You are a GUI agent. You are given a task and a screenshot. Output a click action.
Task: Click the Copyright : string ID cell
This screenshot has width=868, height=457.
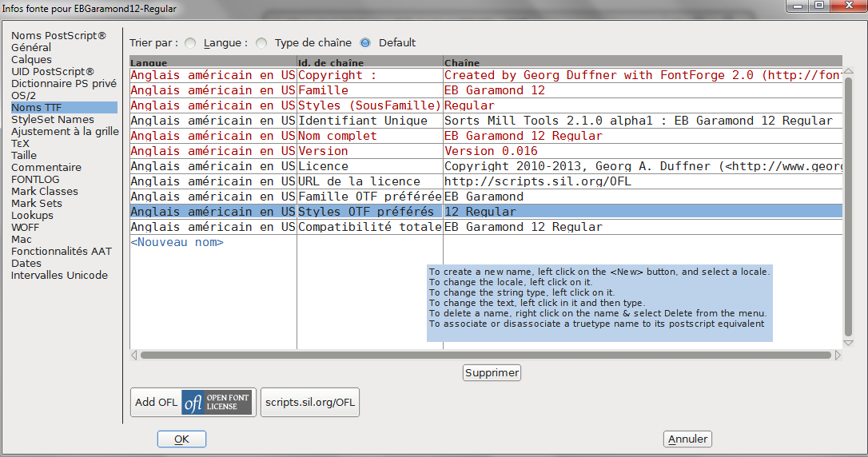pyautogui.click(x=370, y=75)
